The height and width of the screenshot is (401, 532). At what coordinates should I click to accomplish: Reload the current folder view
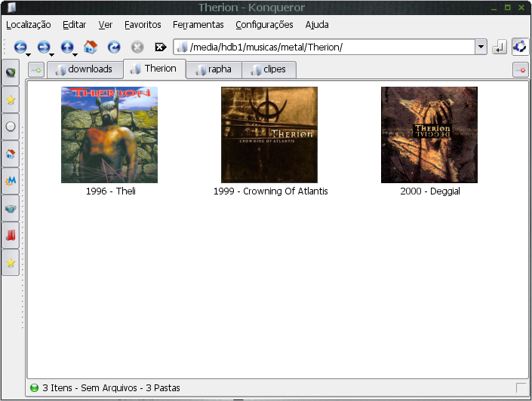pyautogui.click(x=114, y=47)
